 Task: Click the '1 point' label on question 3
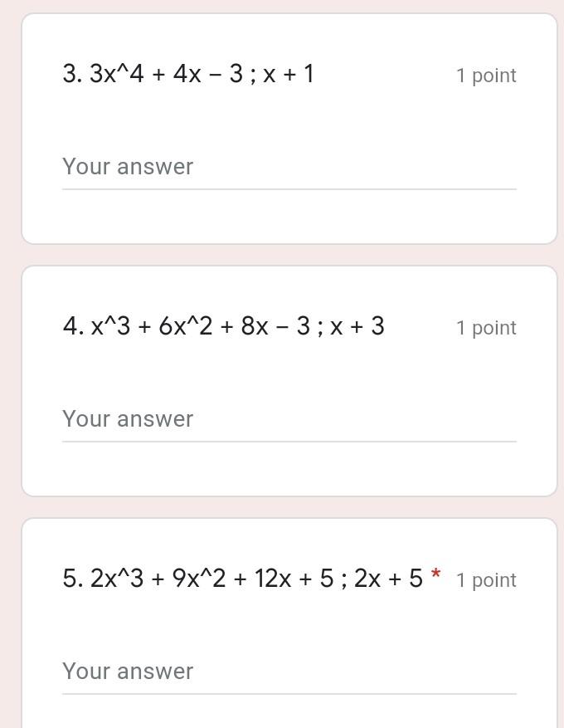point(485,75)
